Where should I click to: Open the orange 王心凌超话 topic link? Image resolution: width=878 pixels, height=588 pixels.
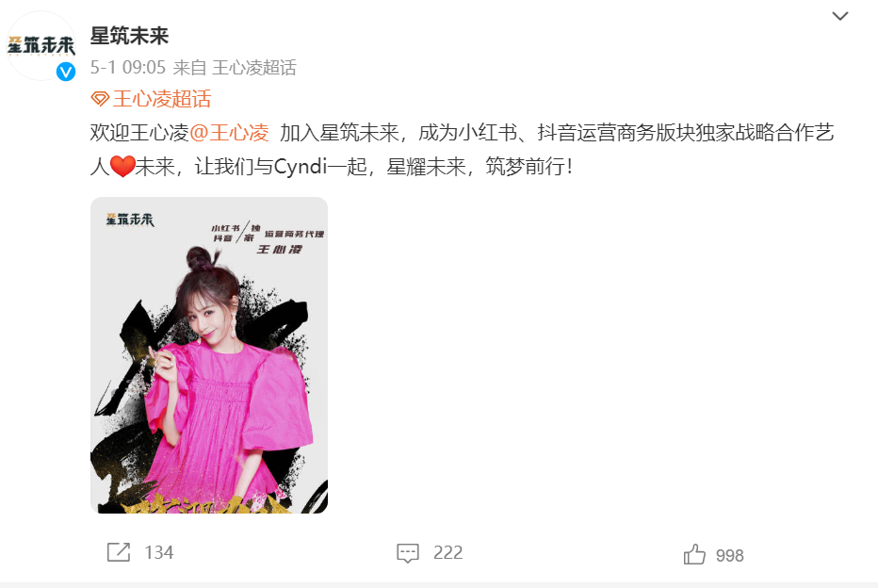(x=162, y=99)
